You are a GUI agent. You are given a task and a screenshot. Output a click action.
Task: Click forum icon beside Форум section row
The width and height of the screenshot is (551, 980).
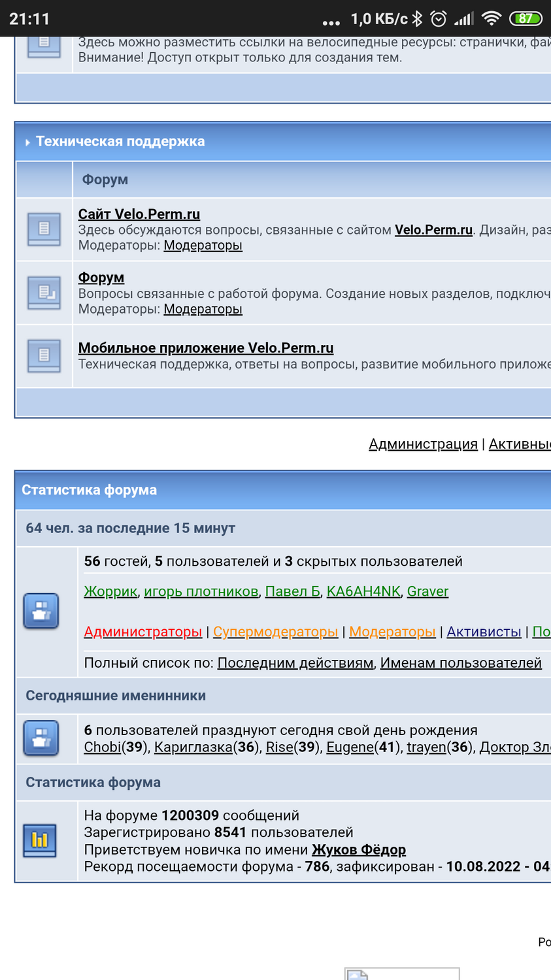click(44, 293)
